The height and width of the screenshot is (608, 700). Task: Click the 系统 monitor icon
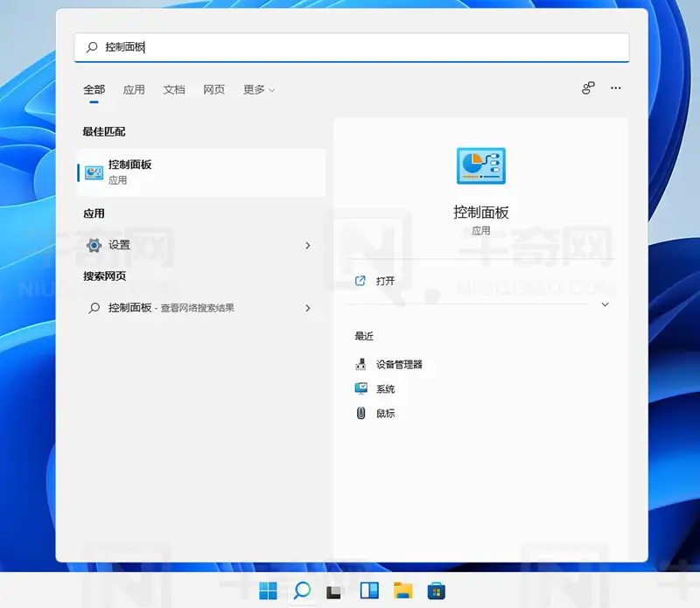(360, 388)
